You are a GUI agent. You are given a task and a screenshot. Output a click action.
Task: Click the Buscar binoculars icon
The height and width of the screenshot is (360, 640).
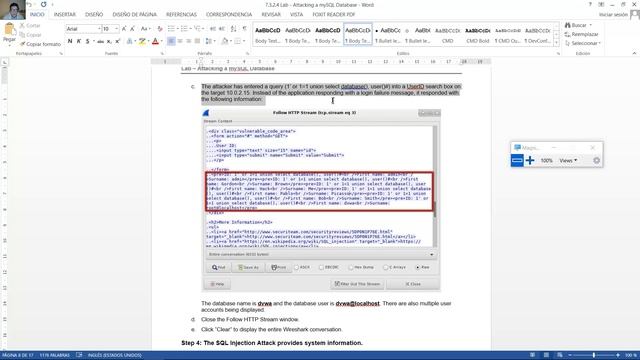567,25
